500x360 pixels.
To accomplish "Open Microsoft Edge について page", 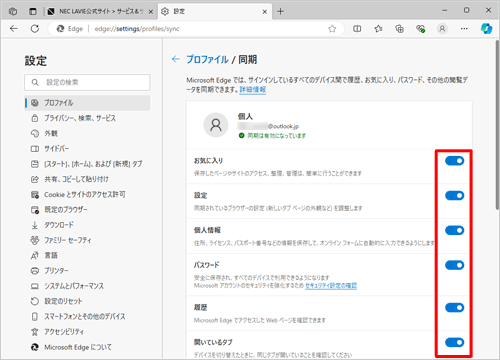I will click(x=87, y=347).
